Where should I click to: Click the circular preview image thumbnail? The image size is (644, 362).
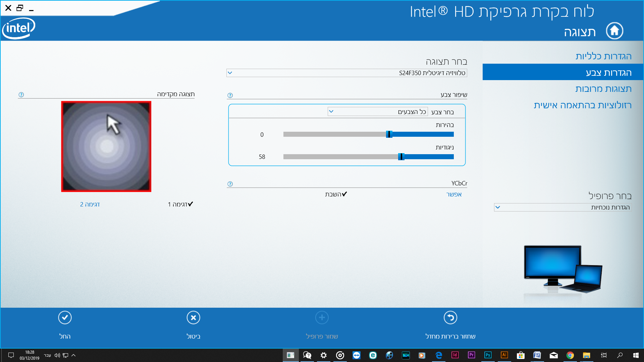pos(106,146)
